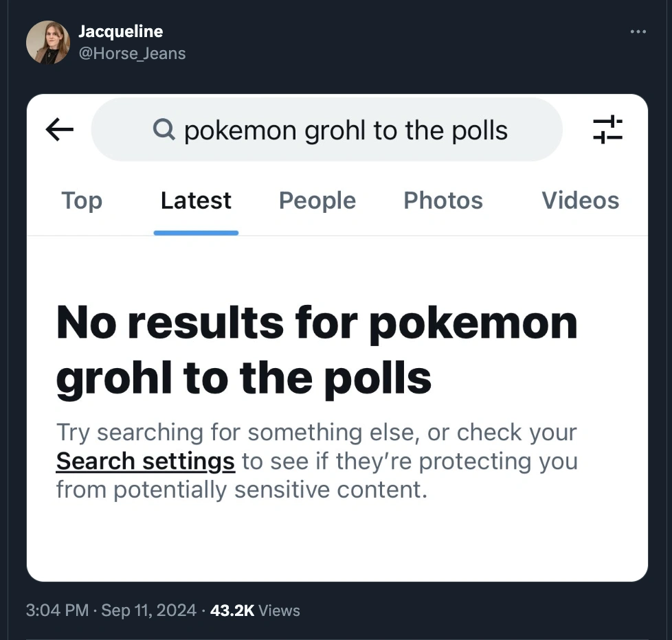Click the magnifying glass search icon
The width and height of the screenshot is (672, 640).
[x=164, y=129]
